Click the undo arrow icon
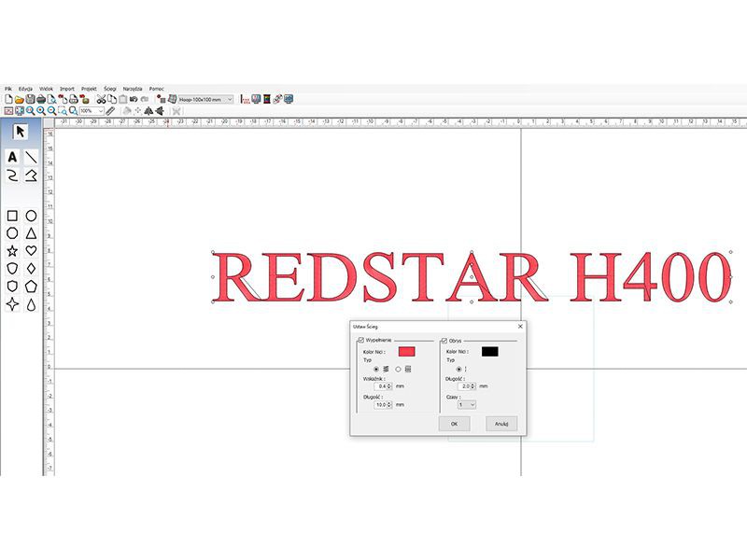The height and width of the screenshot is (560, 747). [133, 97]
